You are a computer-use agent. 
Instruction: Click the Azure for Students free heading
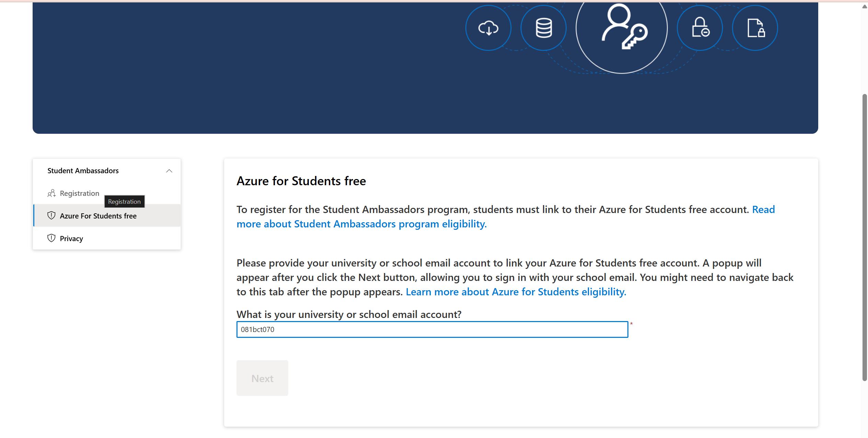[301, 181]
